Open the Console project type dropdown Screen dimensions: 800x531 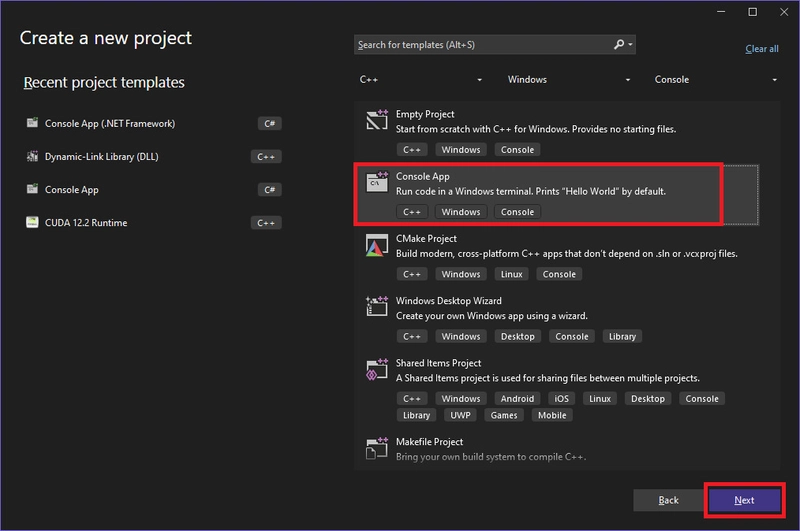tap(715, 80)
